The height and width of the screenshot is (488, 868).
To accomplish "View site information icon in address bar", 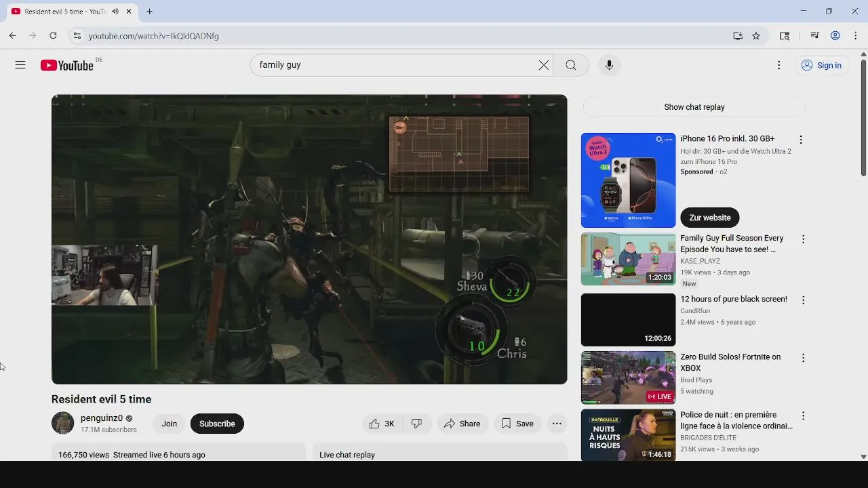I will coord(77,36).
